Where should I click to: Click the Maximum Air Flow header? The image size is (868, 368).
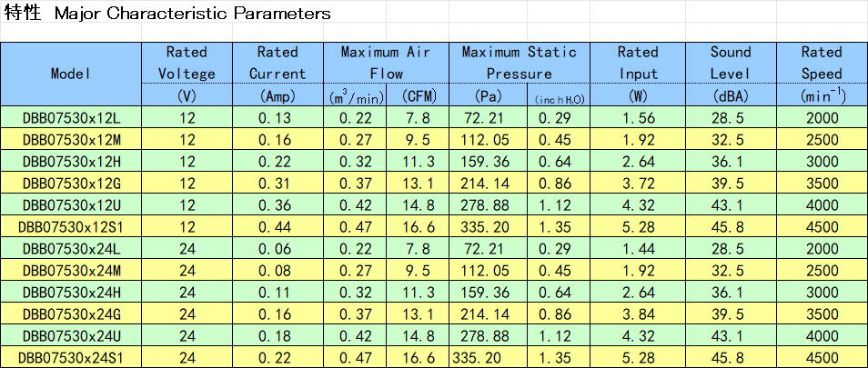[x=386, y=63]
